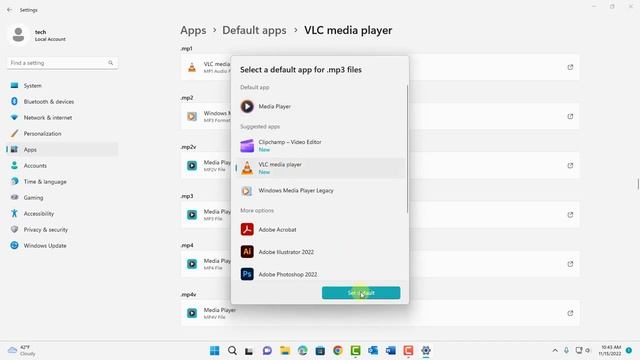Choose Clipchamp – Video Editor option
This screenshot has width=640, height=360.
pyautogui.click(x=320, y=146)
